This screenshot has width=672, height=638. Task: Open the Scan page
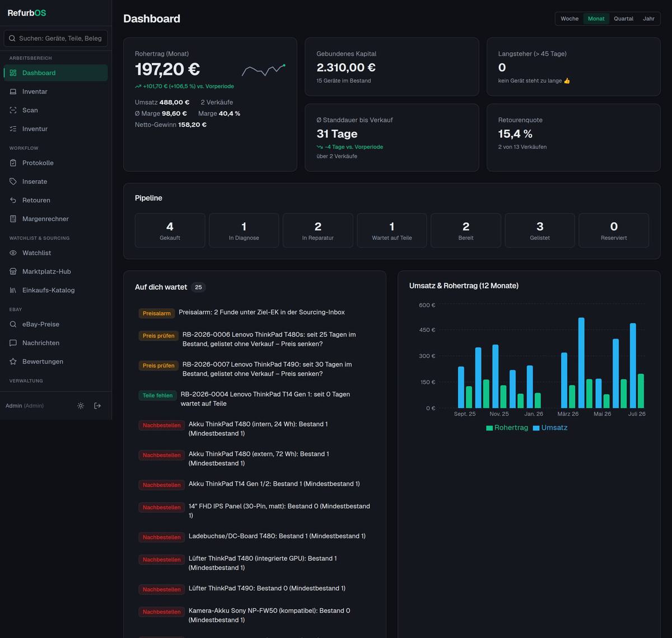56,110
